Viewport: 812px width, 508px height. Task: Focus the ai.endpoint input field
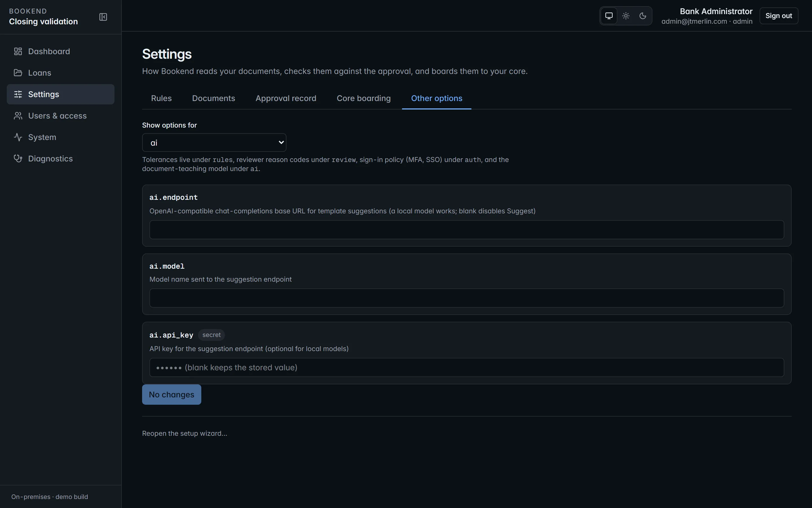[x=466, y=230]
